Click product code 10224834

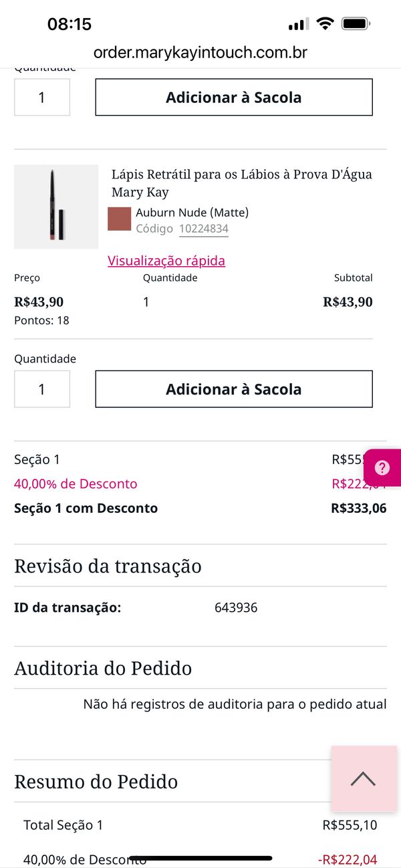[204, 229]
